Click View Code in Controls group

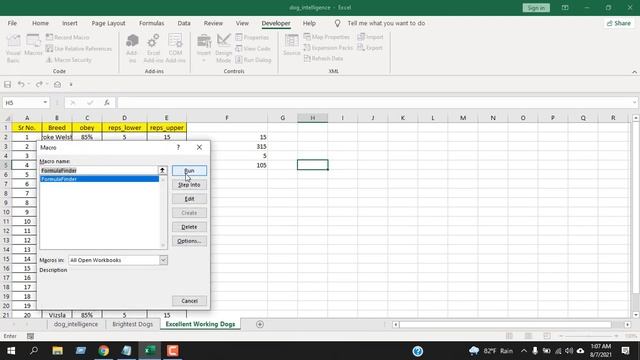pos(253,49)
